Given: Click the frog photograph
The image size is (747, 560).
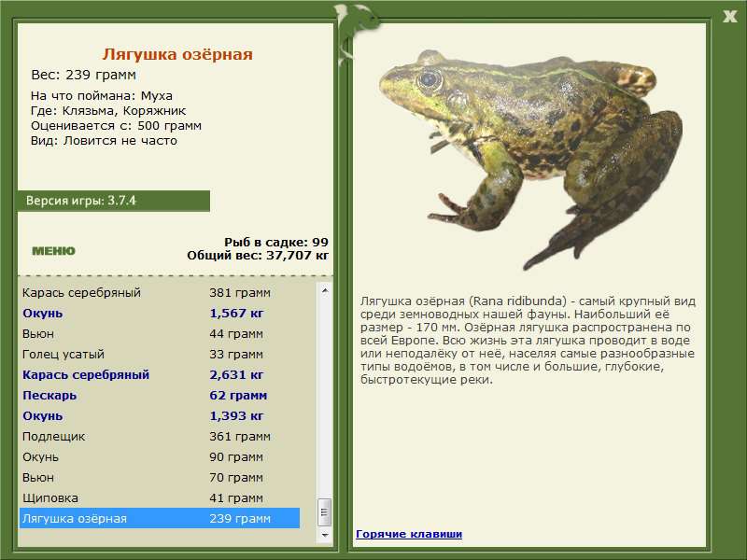Looking at the screenshot, I should pyautogui.click(x=530, y=159).
